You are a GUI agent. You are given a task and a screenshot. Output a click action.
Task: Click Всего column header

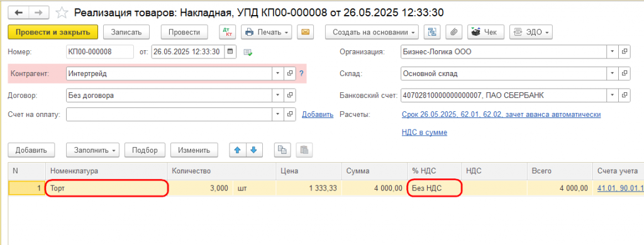tap(560, 171)
